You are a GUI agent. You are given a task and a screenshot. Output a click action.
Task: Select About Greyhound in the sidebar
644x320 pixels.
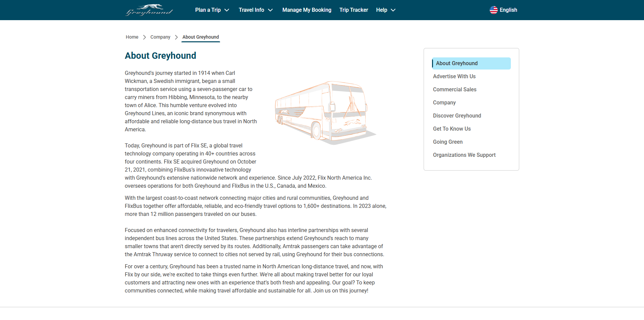coord(457,63)
